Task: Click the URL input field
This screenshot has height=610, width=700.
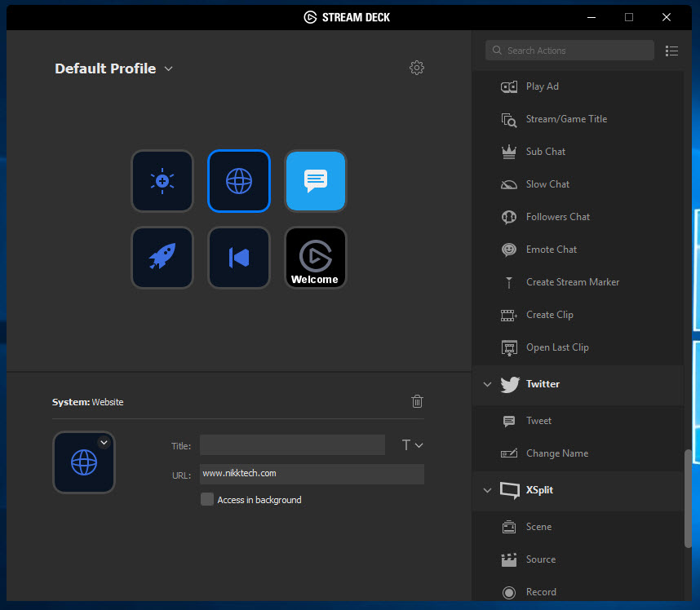Action: [312, 474]
